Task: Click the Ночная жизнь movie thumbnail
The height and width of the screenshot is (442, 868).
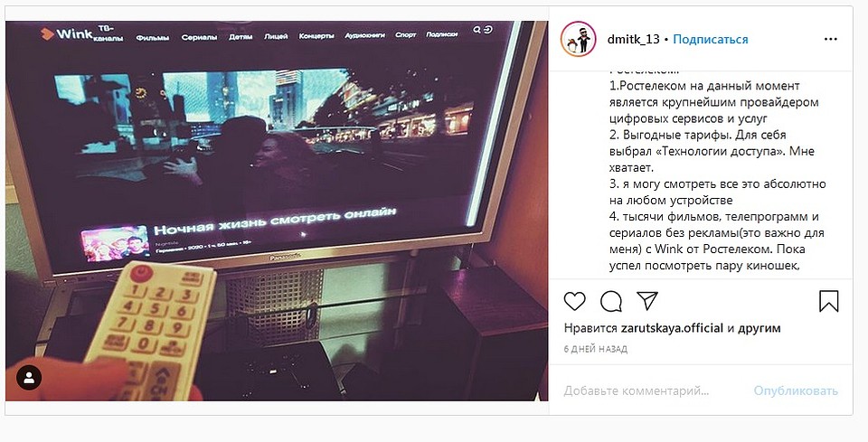Action: [115, 242]
